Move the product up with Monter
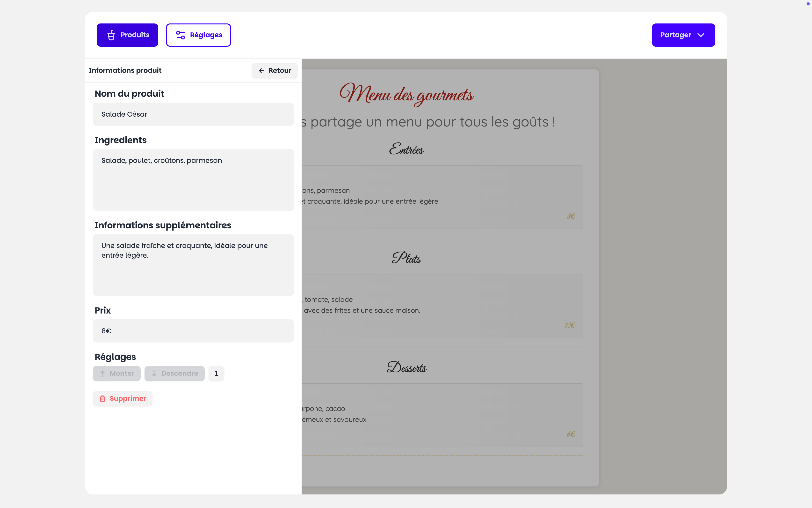Image resolution: width=812 pixels, height=508 pixels. click(116, 373)
